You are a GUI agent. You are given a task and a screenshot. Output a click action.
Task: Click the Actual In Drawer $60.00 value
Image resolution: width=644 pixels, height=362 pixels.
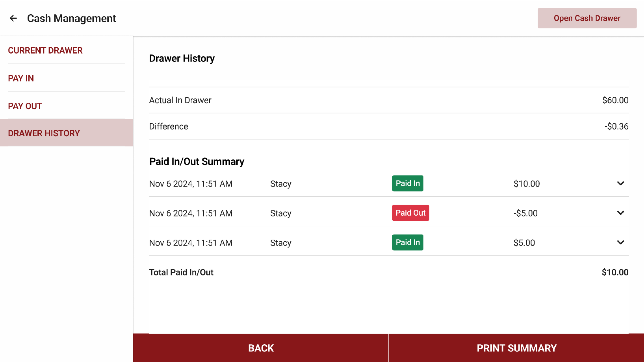coord(615,100)
